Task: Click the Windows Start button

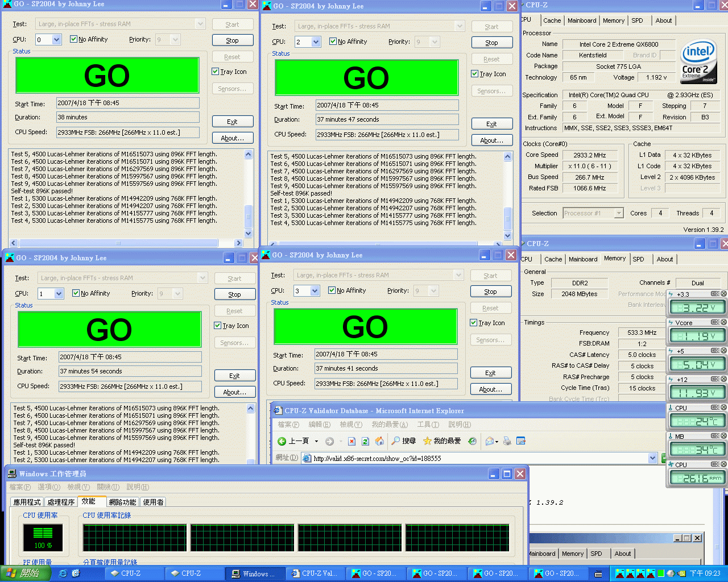Action: [x=25, y=573]
